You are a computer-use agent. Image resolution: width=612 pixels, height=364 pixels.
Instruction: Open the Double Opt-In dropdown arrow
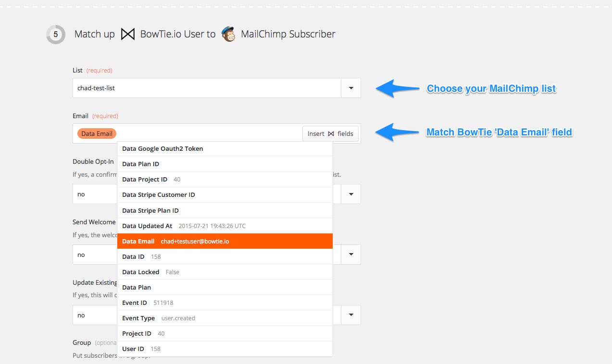[x=351, y=194]
